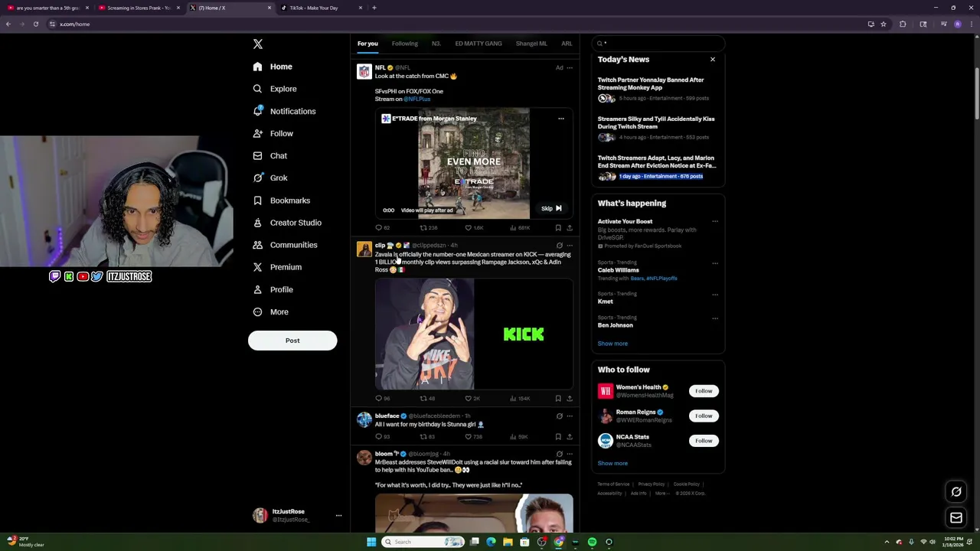980x551 pixels.
Task: Bookmark the clip post about Zavala
Action: pyautogui.click(x=558, y=399)
